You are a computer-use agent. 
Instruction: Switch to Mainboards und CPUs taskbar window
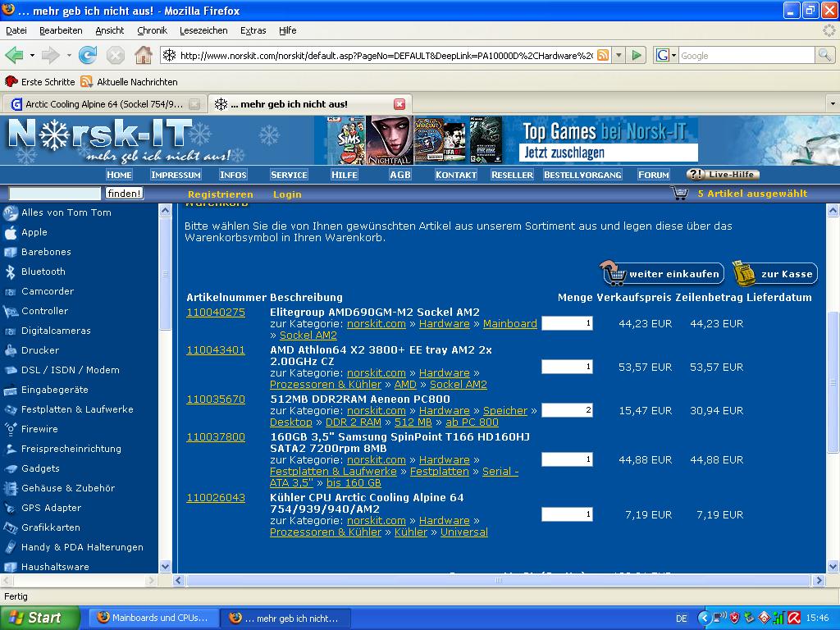pyautogui.click(x=154, y=618)
